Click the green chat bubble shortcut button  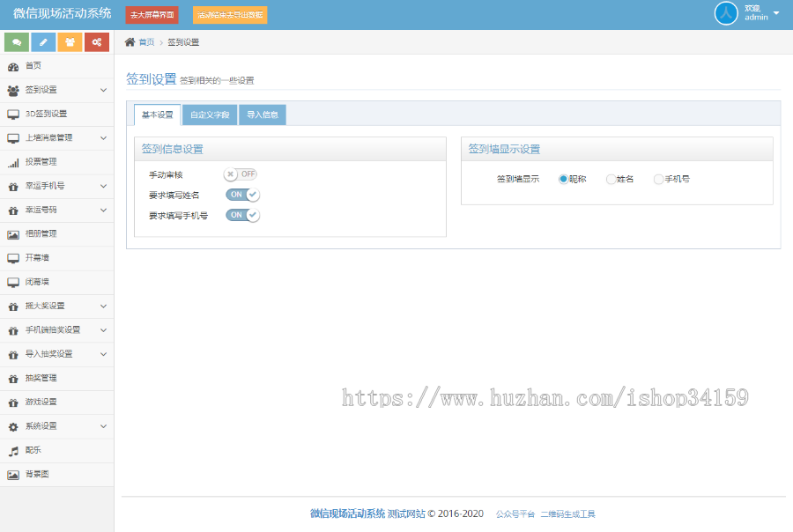(x=17, y=42)
